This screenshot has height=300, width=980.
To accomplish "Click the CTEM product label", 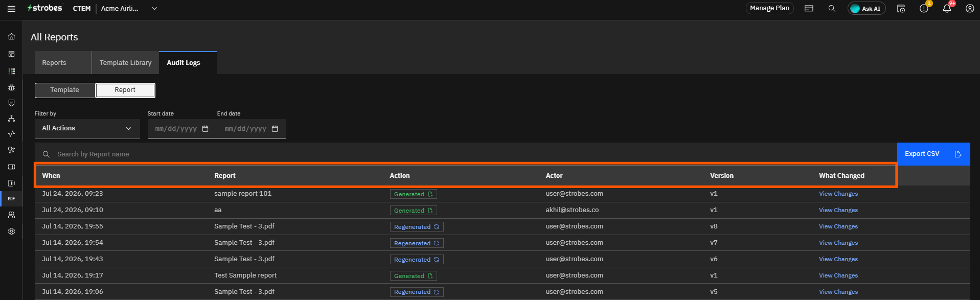I will pyautogui.click(x=82, y=9).
